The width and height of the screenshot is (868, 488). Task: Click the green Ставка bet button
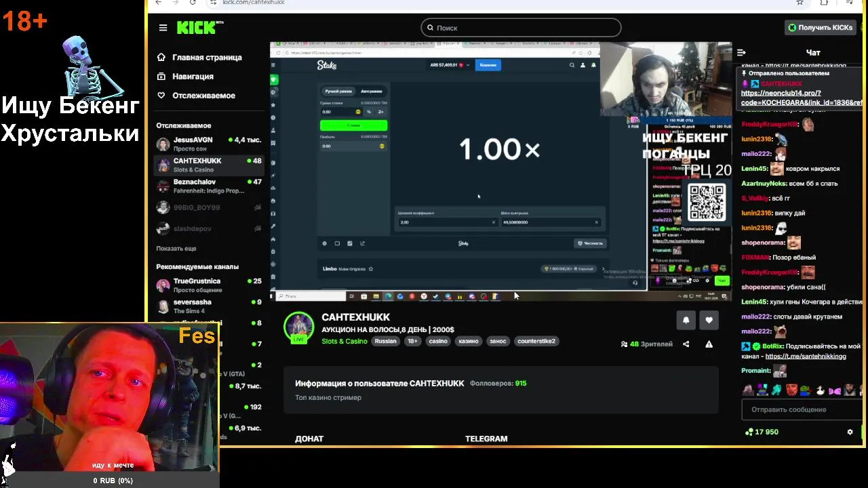[x=353, y=125]
